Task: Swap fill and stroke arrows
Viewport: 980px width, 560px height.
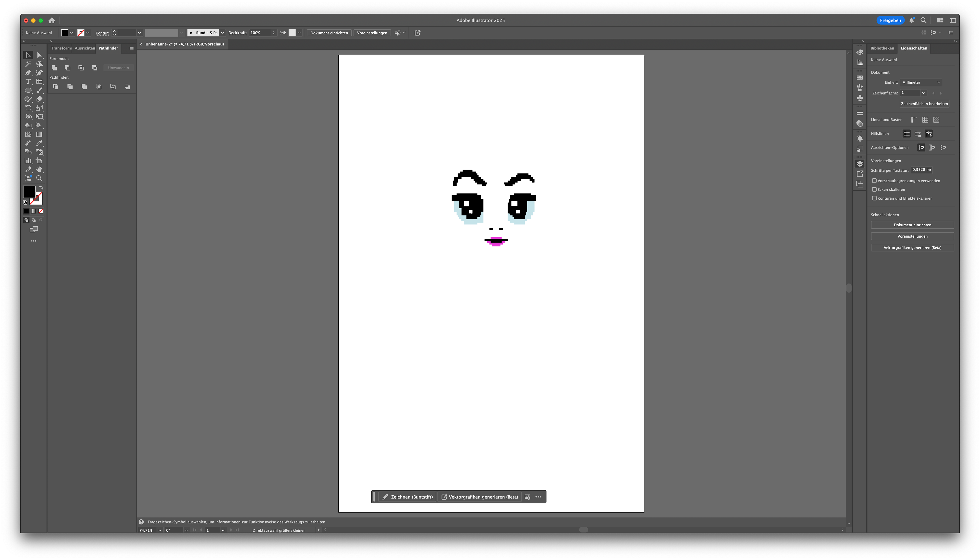Action: click(x=41, y=188)
